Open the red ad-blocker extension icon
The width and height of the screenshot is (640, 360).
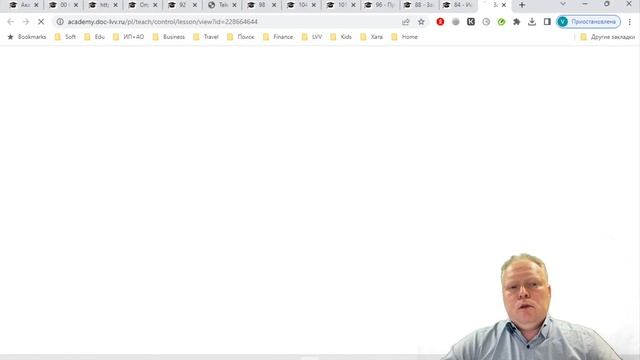[440, 22]
